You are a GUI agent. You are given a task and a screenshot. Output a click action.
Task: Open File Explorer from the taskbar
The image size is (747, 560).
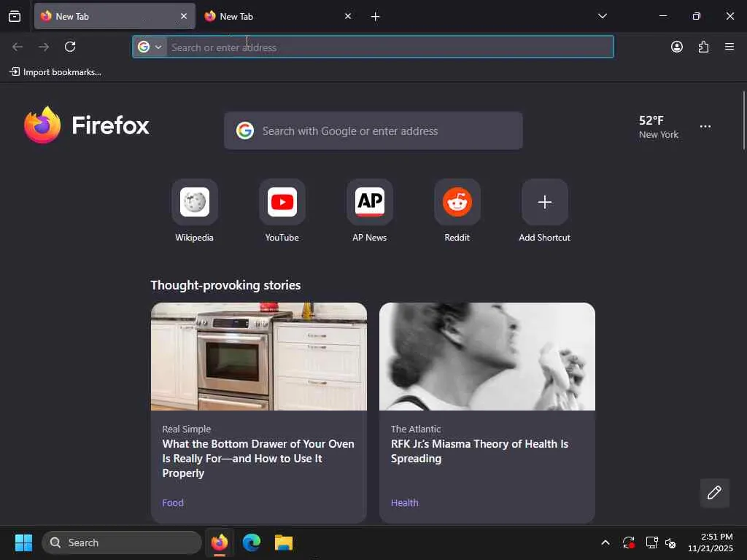click(x=284, y=542)
